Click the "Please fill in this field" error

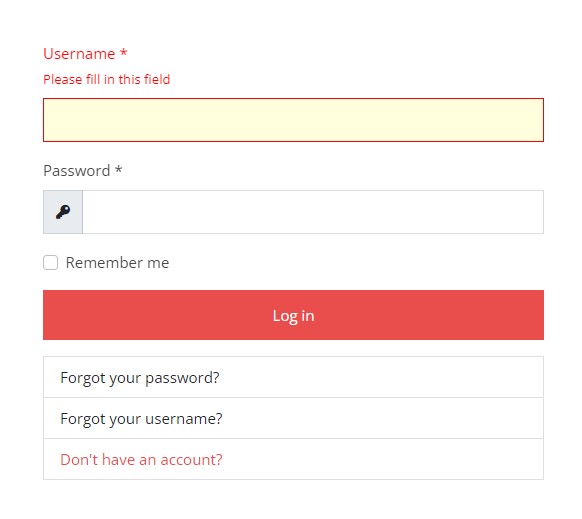pos(107,79)
